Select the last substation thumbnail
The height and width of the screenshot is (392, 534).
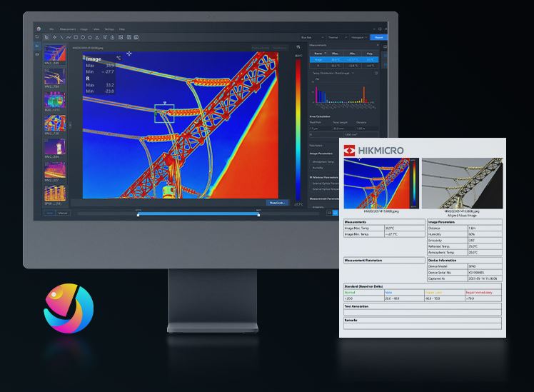pos(55,194)
